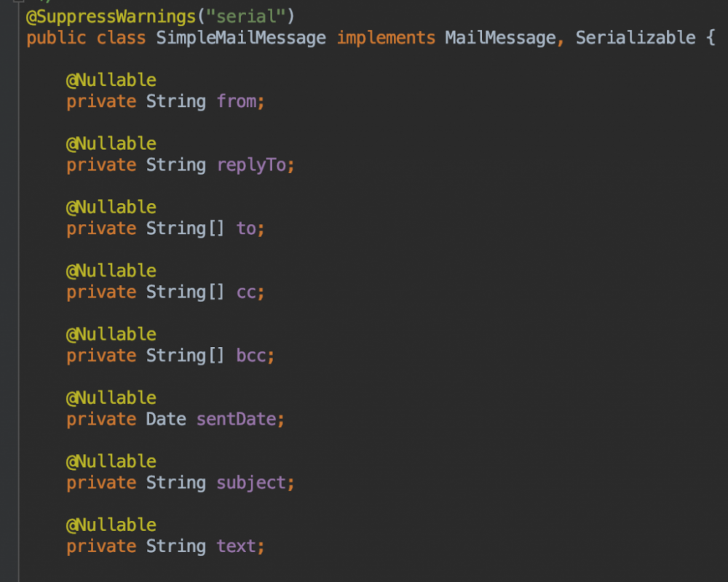Image resolution: width=728 pixels, height=582 pixels.
Task: Click the sentDate field name
Action: coord(237,419)
